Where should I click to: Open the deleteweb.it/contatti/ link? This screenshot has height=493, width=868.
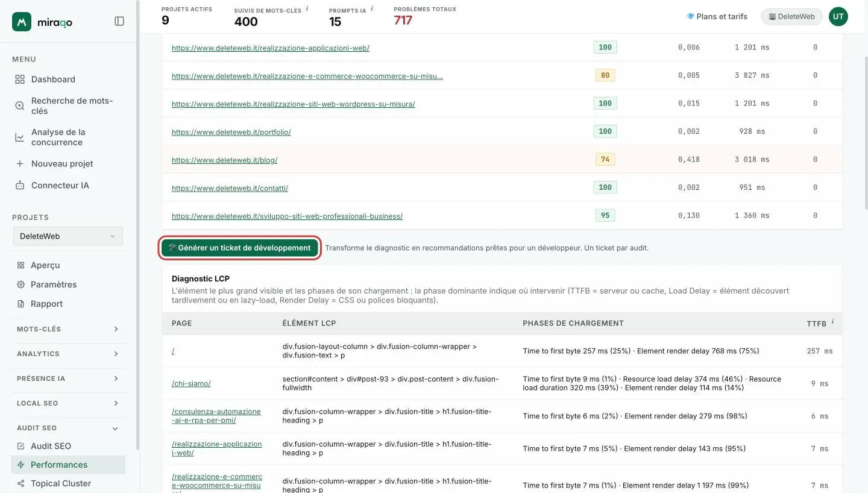coord(230,188)
